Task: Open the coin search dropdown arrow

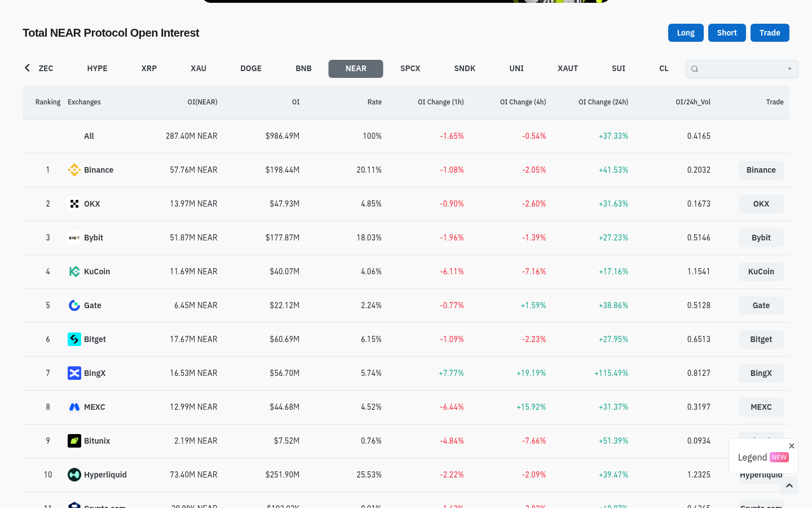Action: click(x=789, y=69)
